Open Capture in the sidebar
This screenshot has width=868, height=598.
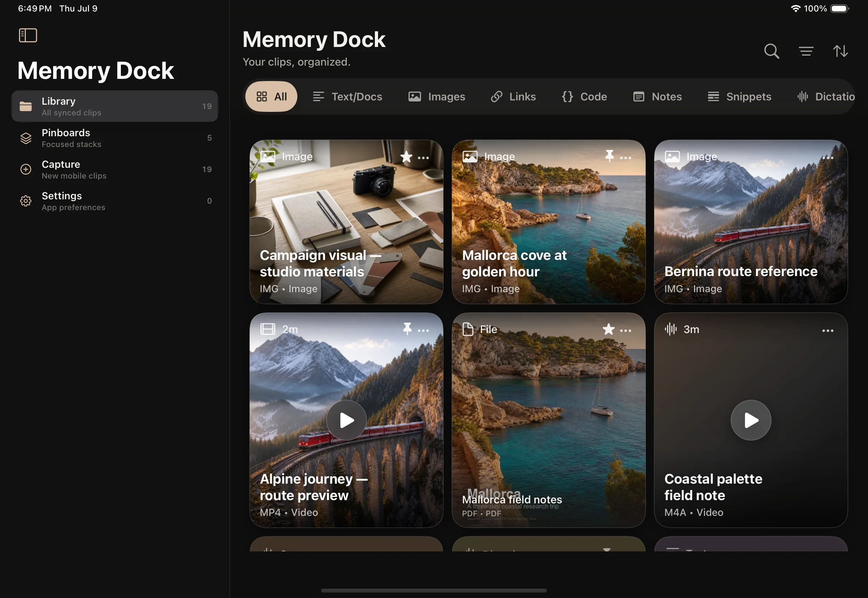115,169
